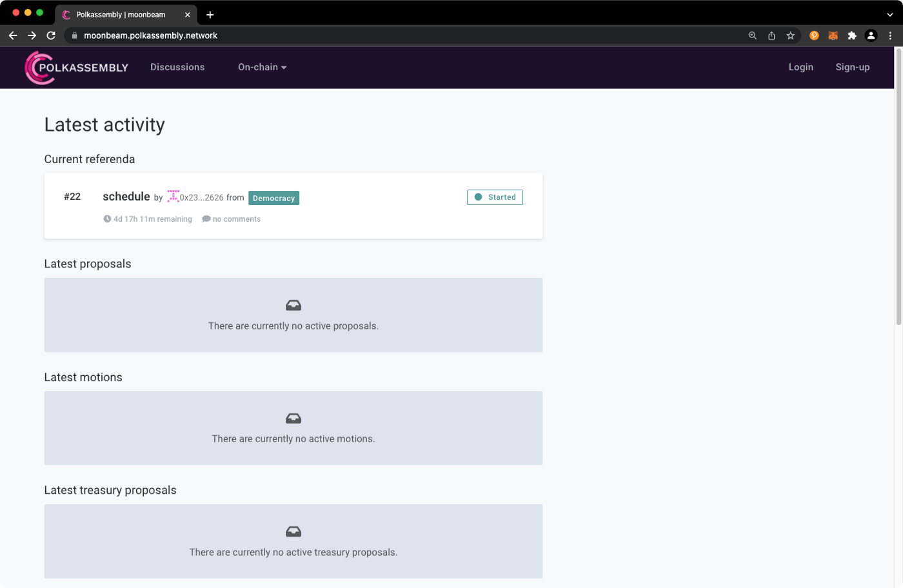The image size is (903, 588).
Task: Click the Democracy tag
Action: (x=273, y=198)
